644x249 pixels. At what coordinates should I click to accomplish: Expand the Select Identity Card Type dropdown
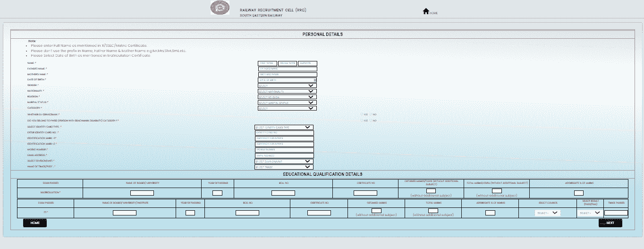point(284,127)
